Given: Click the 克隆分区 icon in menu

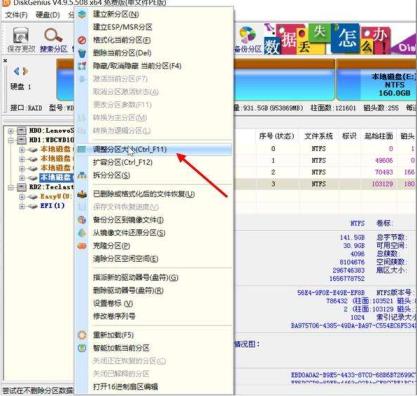Looking at the screenshot, I should tap(82, 246).
